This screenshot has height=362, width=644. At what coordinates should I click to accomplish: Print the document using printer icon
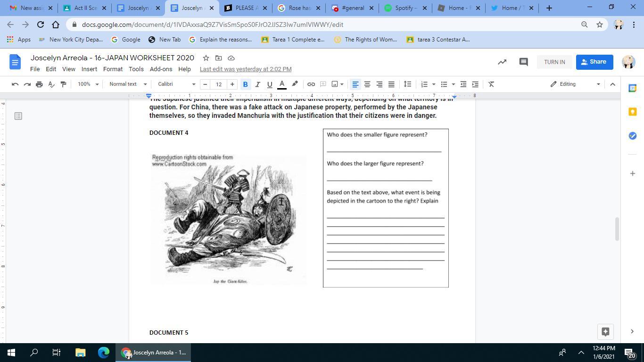pyautogui.click(x=39, y=84)
